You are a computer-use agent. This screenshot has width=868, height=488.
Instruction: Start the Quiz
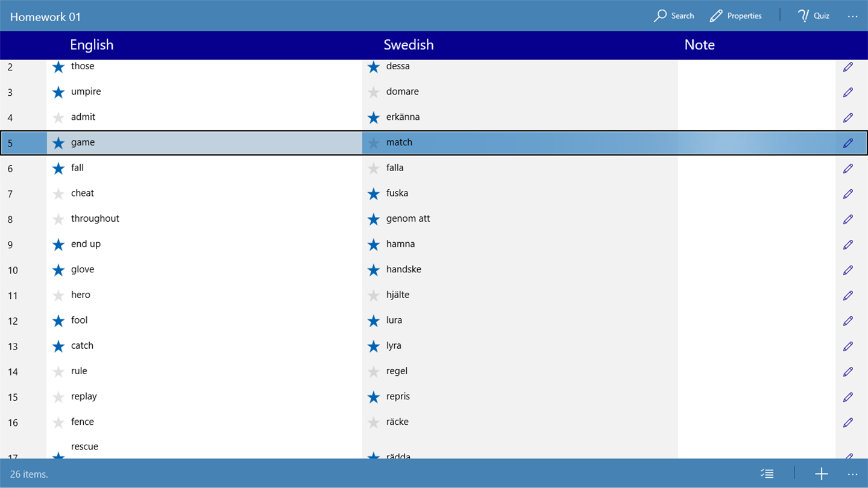pyautogui.click(x=813, y=16)
